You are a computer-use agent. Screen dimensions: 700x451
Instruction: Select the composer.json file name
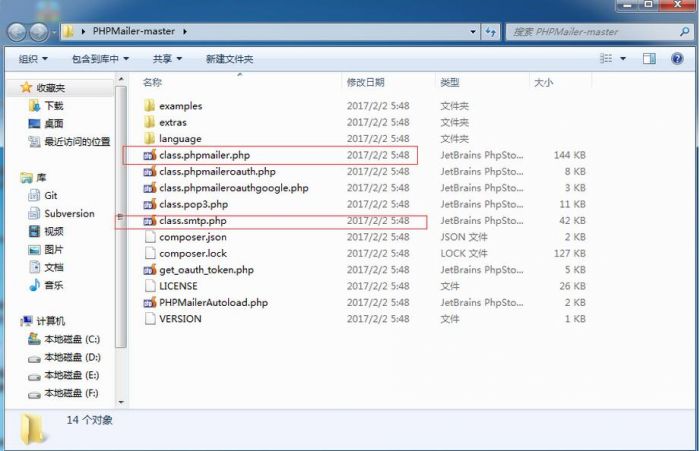click(193, 237)
